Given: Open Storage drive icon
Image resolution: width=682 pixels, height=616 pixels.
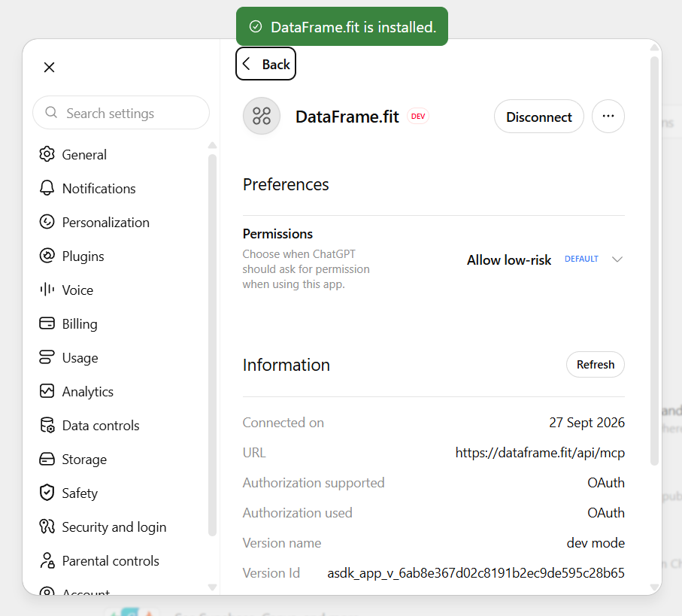Looking at the screenshot, I should (47, 459).
